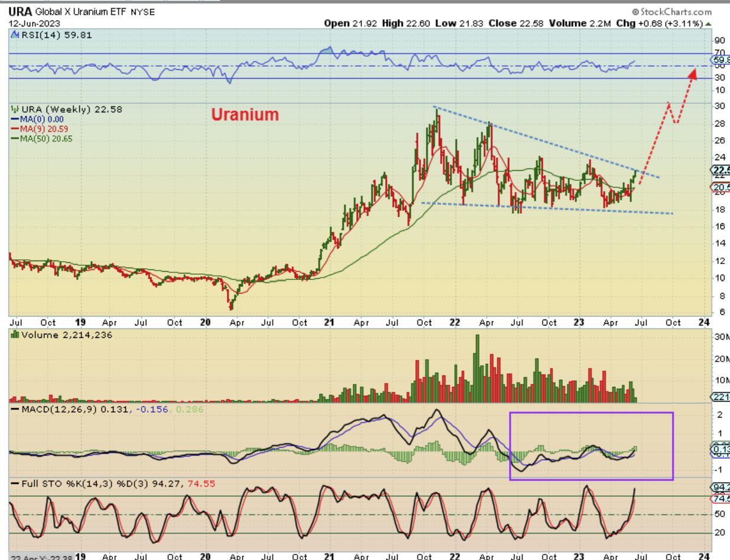Image resolution: width=730 pixels, height=560 pixels.
Task: Click the 14 price axis label
Action: 719,243
